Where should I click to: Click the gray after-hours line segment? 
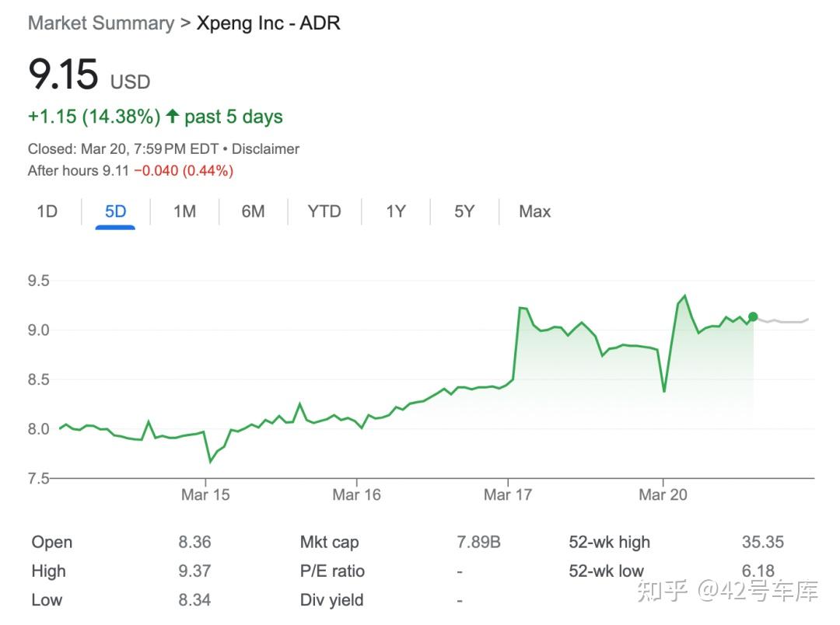pyautogui.click(x=786, y=321)
